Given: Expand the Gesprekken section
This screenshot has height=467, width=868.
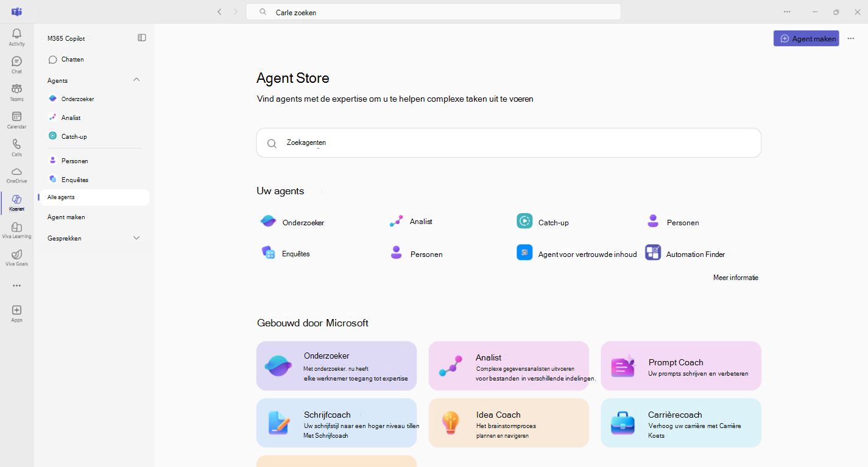Looking at the screenshot, I should (x=136, y=238).
